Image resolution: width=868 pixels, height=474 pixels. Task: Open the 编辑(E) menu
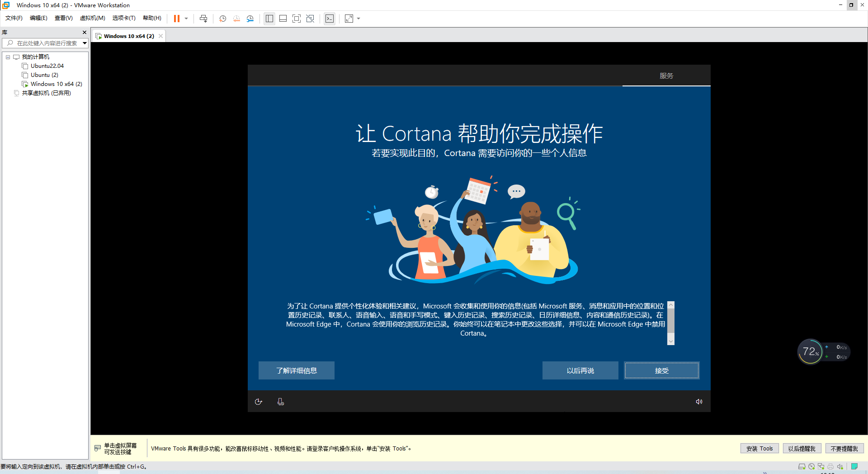[x=38, y=18]
